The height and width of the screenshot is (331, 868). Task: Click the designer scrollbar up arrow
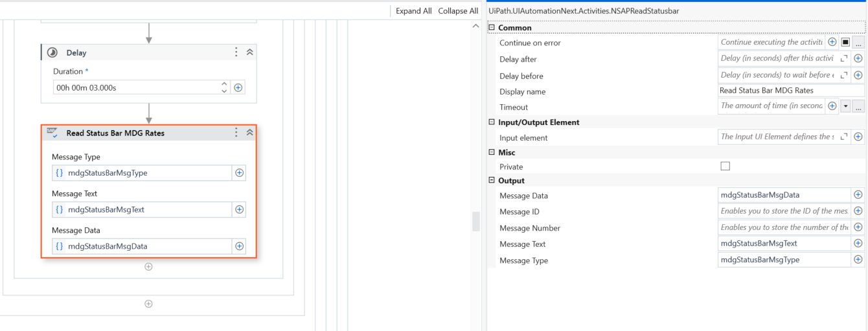(476, 27)
